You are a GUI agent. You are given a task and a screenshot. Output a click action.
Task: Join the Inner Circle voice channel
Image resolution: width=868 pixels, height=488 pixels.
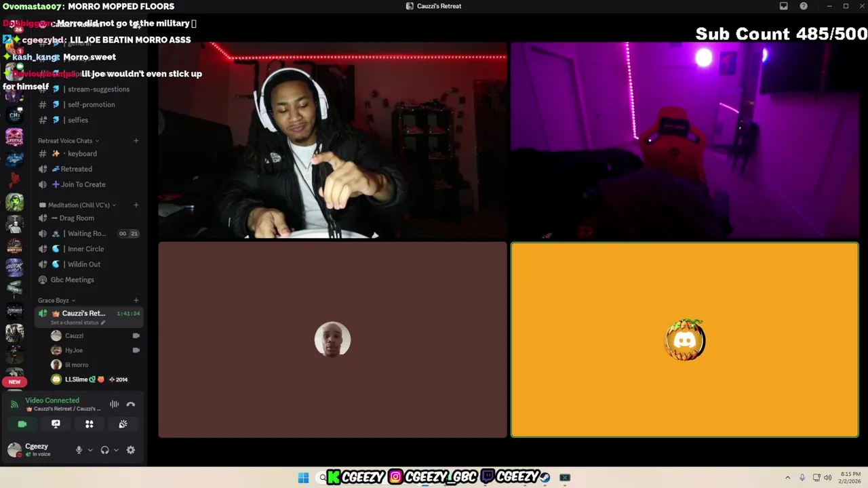(x=89, y=249)
